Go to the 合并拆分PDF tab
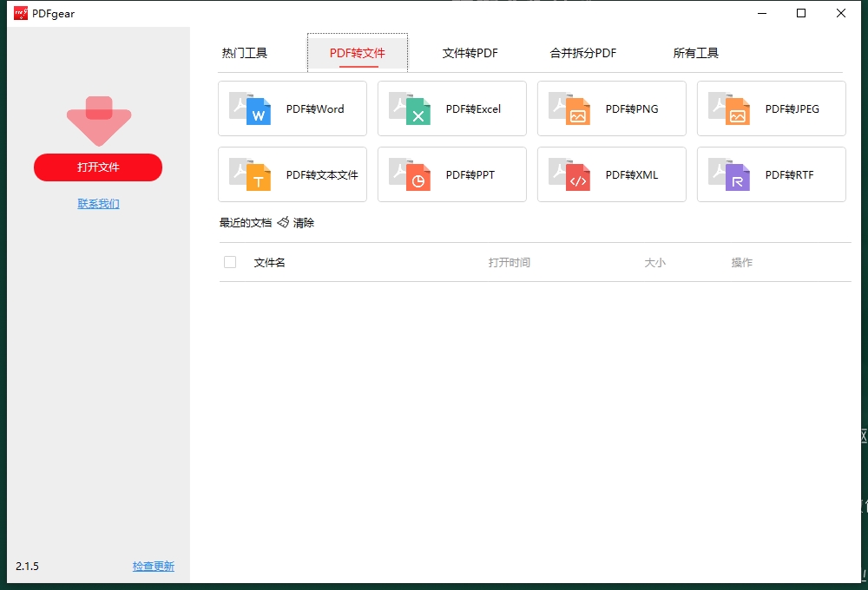Viewport: 868px width, 590px height. tap(583, 53)
